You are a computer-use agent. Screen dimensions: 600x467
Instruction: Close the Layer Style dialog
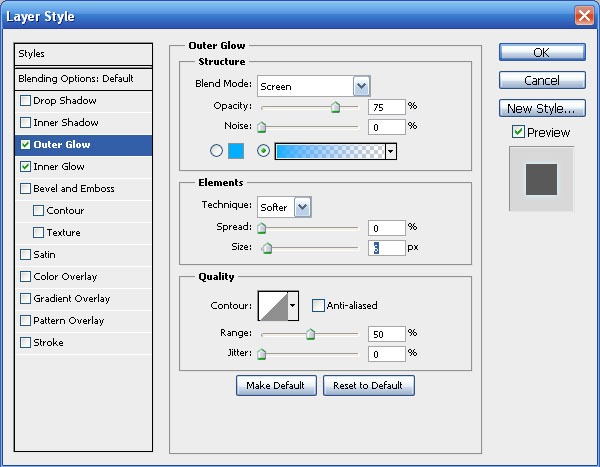[584, 15]
